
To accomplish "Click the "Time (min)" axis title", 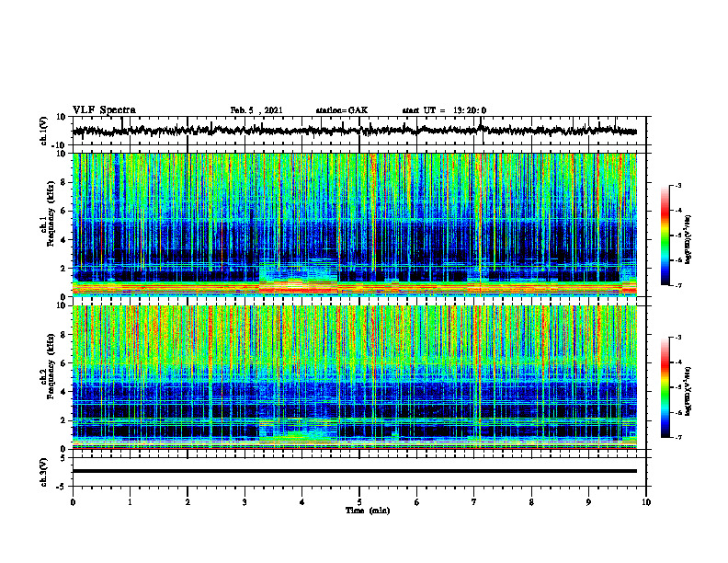I will pyautogui.click(x=368, y=511).
